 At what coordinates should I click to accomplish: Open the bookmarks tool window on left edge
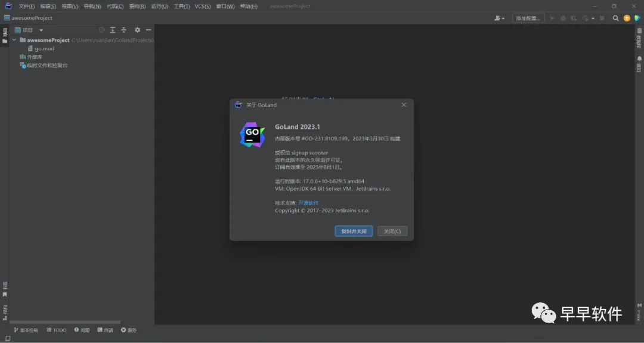pyautogui.click(x=5, y=289)
